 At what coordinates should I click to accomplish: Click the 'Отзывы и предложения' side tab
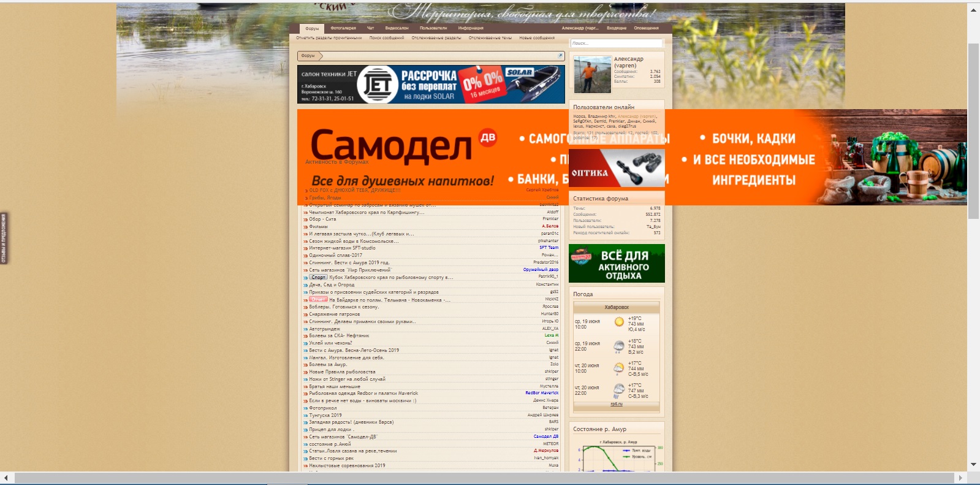coord(4,239)
